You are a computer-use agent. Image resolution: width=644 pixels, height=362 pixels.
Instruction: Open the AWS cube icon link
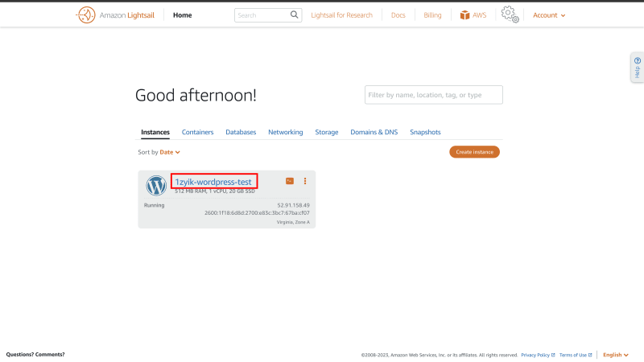point(464,15)
